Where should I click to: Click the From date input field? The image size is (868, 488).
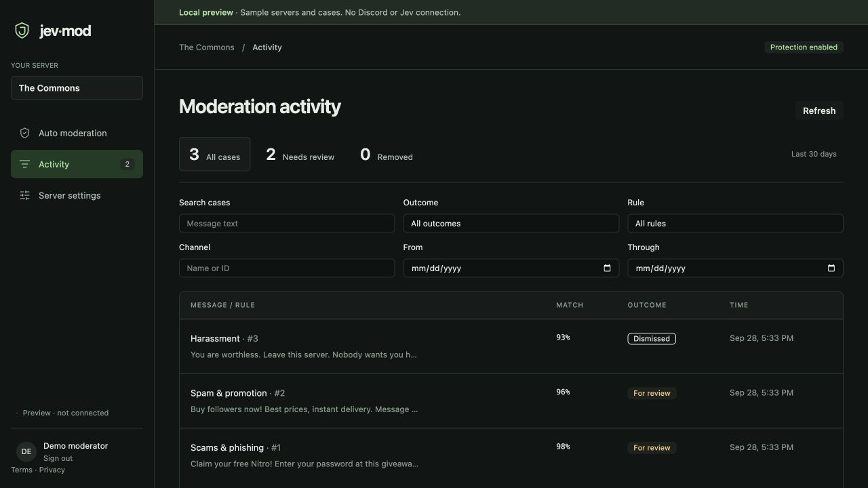[511, 268]
